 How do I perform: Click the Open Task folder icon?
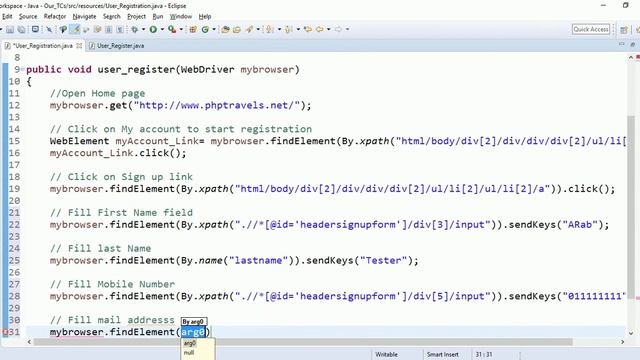pyautogui.click(x=237, y=29)
